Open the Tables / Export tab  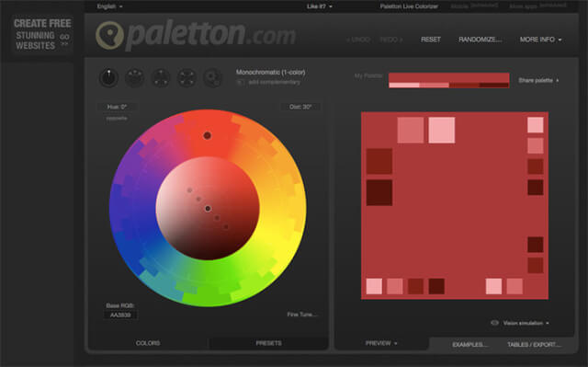534,345
